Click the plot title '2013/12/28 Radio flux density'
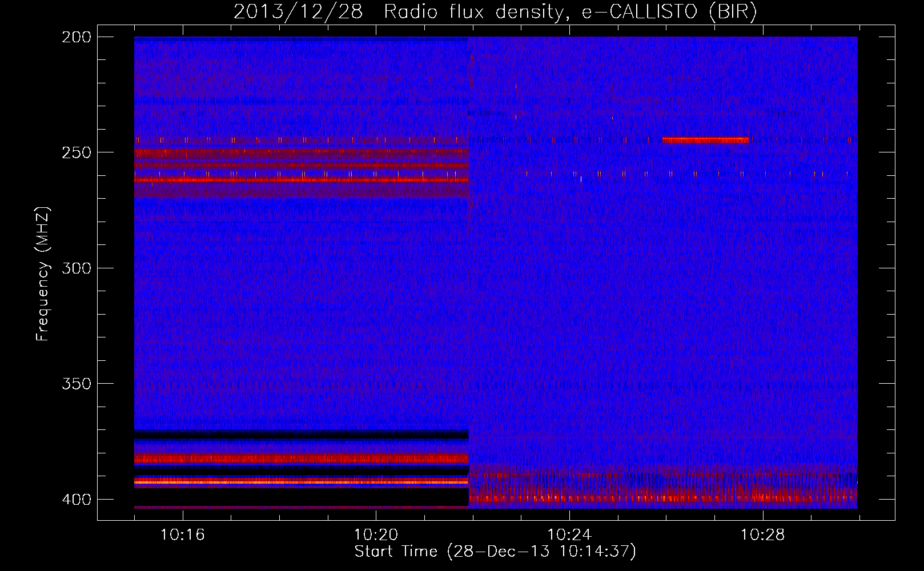The image size is (924, 571). 495,11
